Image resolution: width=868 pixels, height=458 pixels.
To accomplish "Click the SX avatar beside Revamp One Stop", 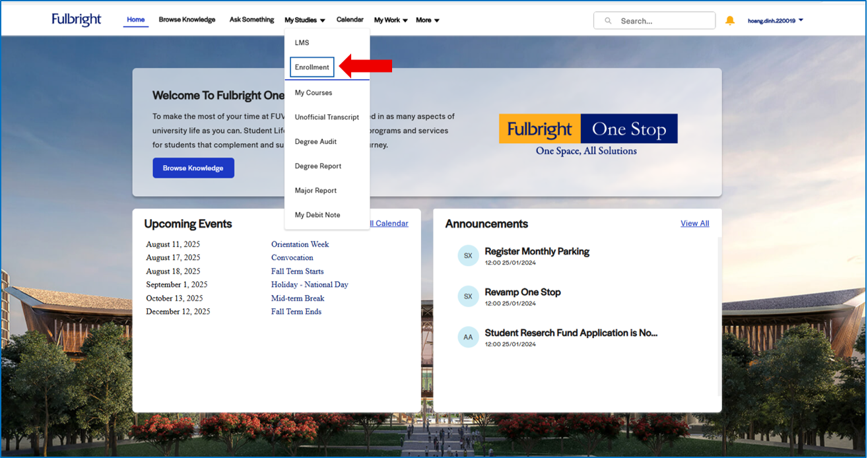I will [x=468, y=296].
